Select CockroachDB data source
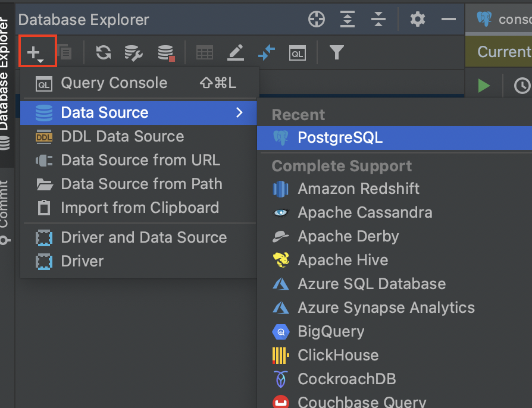Viewport: 532px width, 408px height. 395,379
